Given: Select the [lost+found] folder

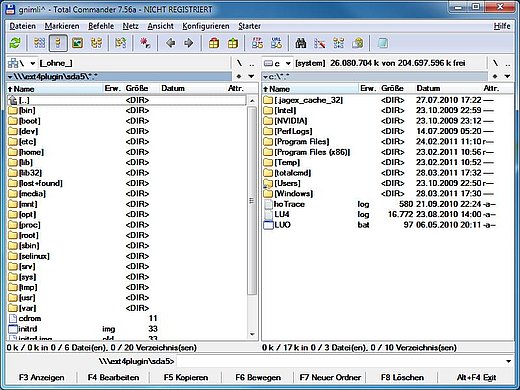Looking at the screenshot, I should (x=127, y=183).
